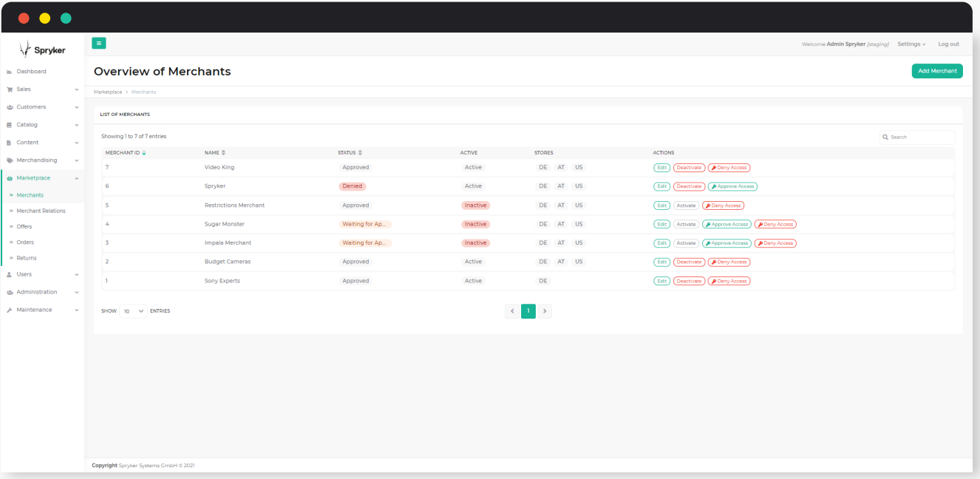The width and height of the screenshot is (980, 479).
Task: Expand the Catalog menu chevron
Action: (77, 125)
